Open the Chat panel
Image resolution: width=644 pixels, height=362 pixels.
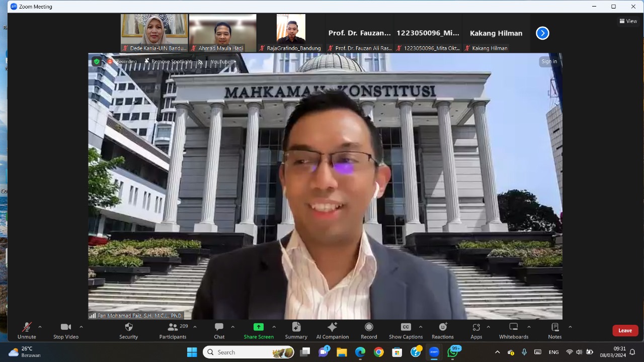point(219,330)
